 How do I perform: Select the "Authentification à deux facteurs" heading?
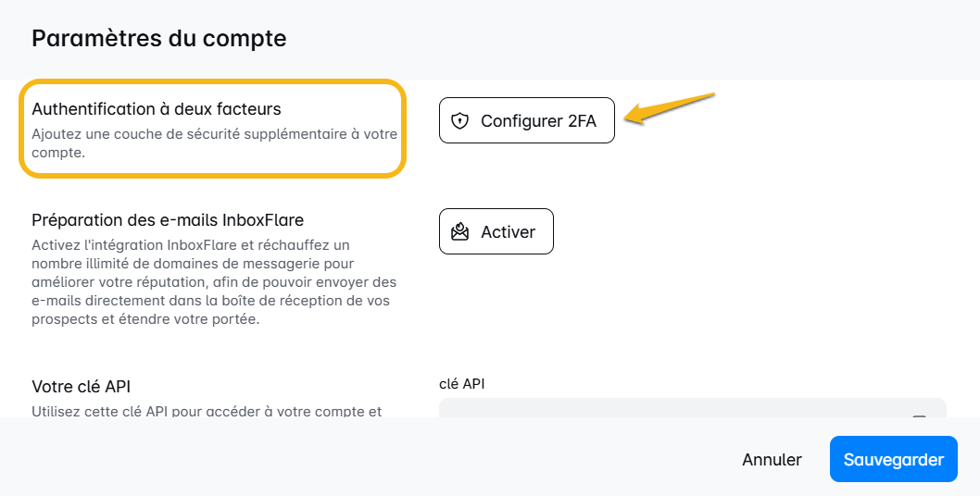[156, 109]
